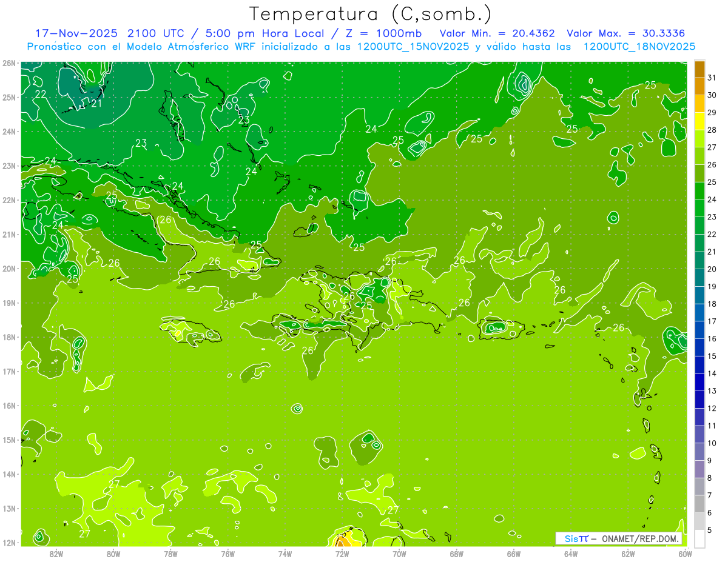Click the gray legend swatch between 6 and 7
This screenshot has height=562, width=728.
(699, 504)
